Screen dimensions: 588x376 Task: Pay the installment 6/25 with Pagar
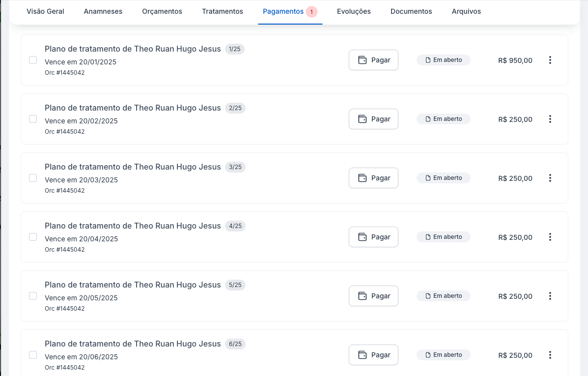tap(373, 355)
